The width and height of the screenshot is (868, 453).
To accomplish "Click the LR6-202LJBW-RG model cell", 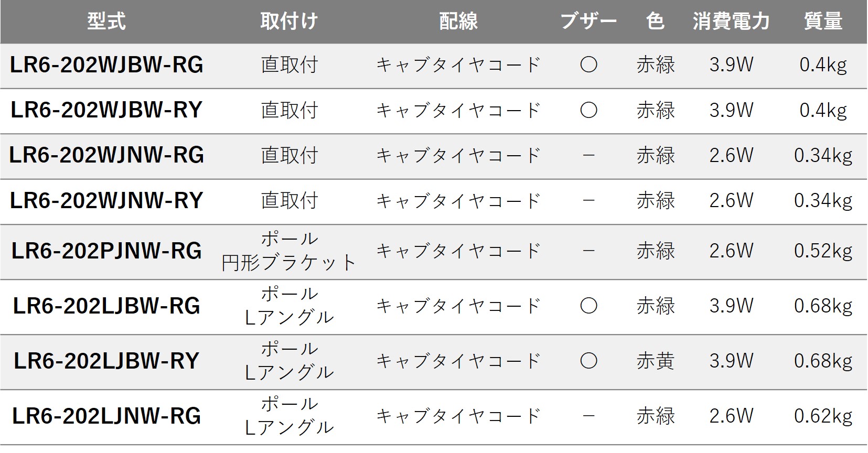I will (x=106, y=306).
